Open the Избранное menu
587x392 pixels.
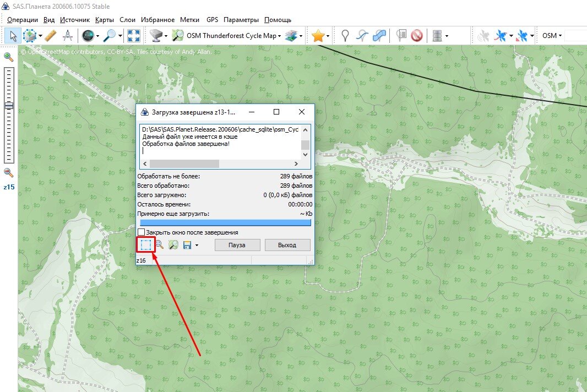[x=157, y=20]
